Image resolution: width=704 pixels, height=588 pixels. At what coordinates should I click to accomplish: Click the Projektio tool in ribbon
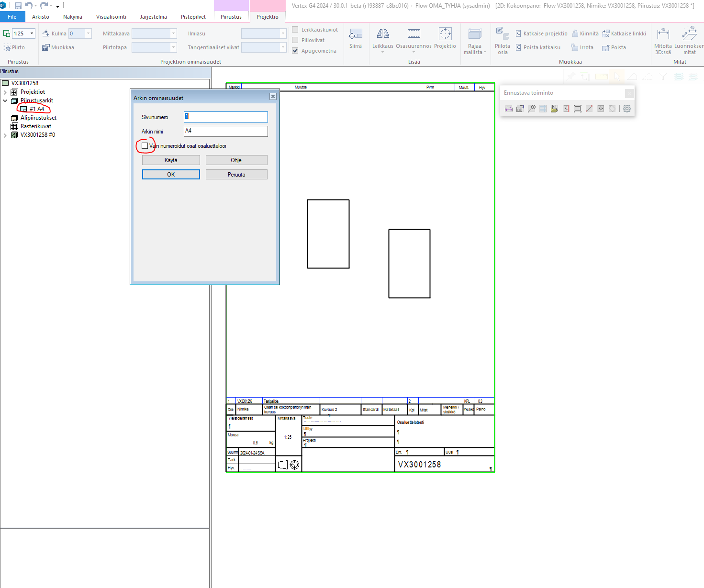coord(445,34)
